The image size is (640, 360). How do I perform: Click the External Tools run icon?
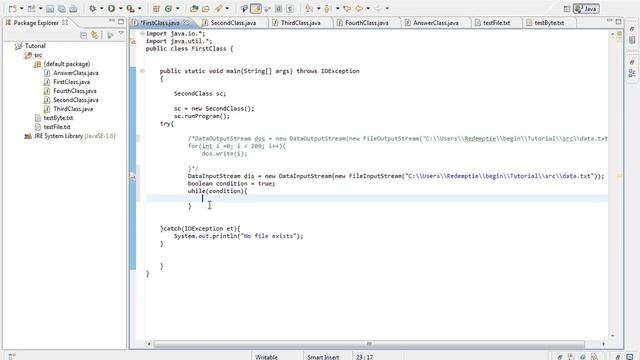[131, 8]
